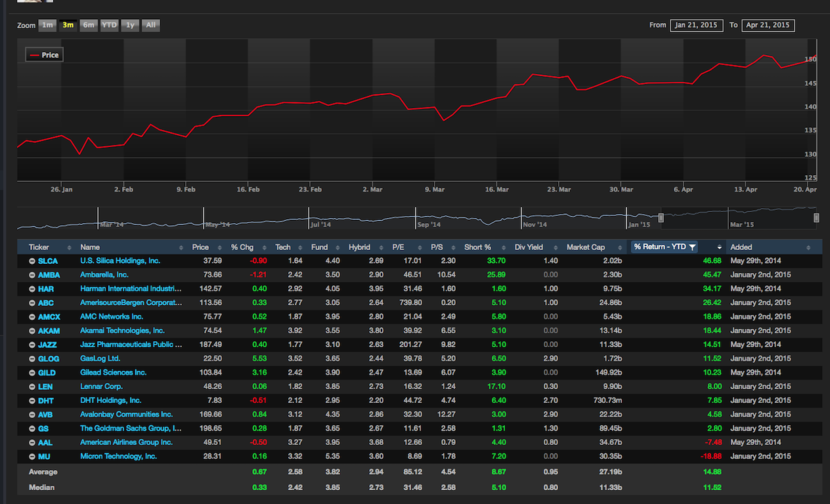
Task: Set chart zoom to 1m
Action: (47, 26)
